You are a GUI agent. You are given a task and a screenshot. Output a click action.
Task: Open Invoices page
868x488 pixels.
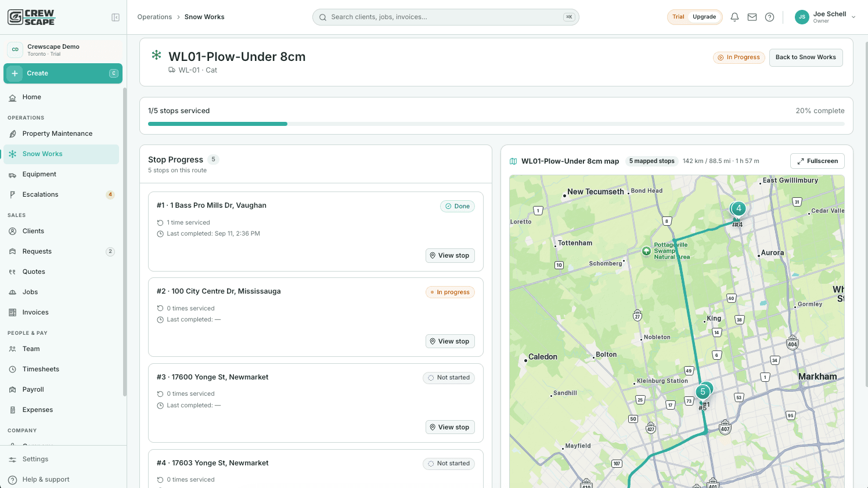coord(61,312)
